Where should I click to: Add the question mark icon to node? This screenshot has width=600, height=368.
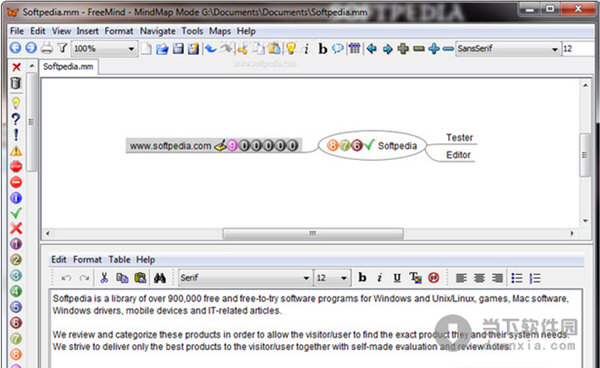tap(16, 119)
